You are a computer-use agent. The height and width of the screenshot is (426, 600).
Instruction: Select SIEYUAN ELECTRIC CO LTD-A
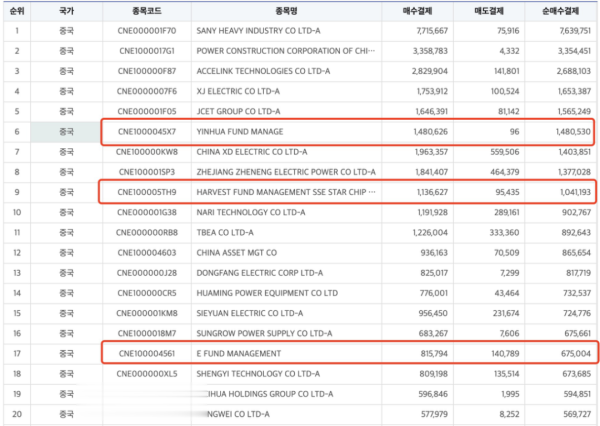250,313
